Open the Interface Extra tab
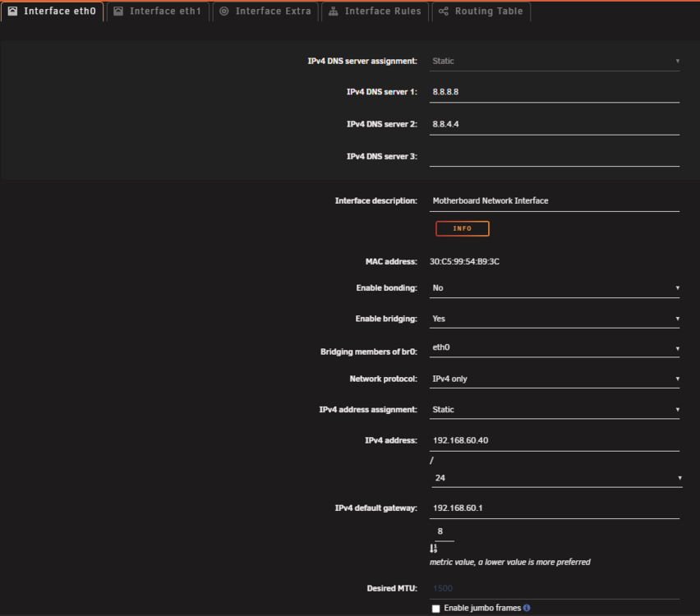 [x=265, y=11]
